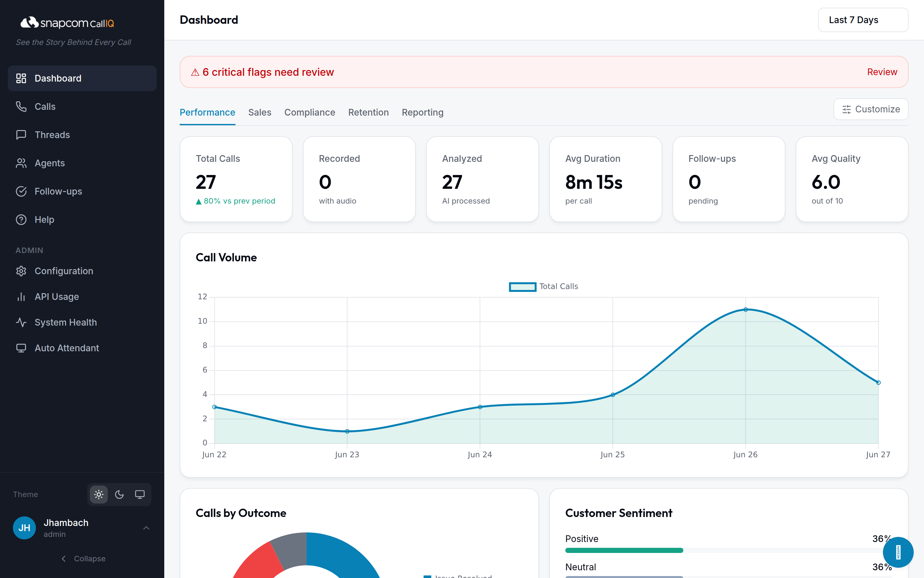Click the Customize sliders icon
Viewport: 924px width, 578px height.
click(x=846, y=109)
